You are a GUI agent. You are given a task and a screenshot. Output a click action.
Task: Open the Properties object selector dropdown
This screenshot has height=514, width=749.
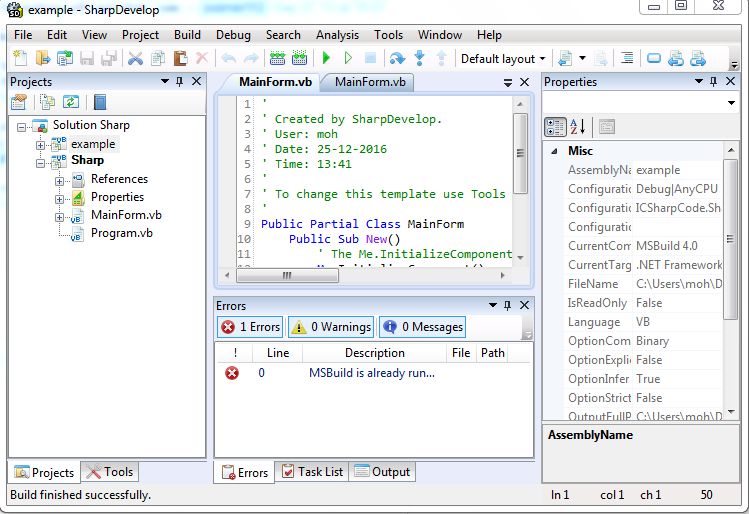click(x=731, y=103)
